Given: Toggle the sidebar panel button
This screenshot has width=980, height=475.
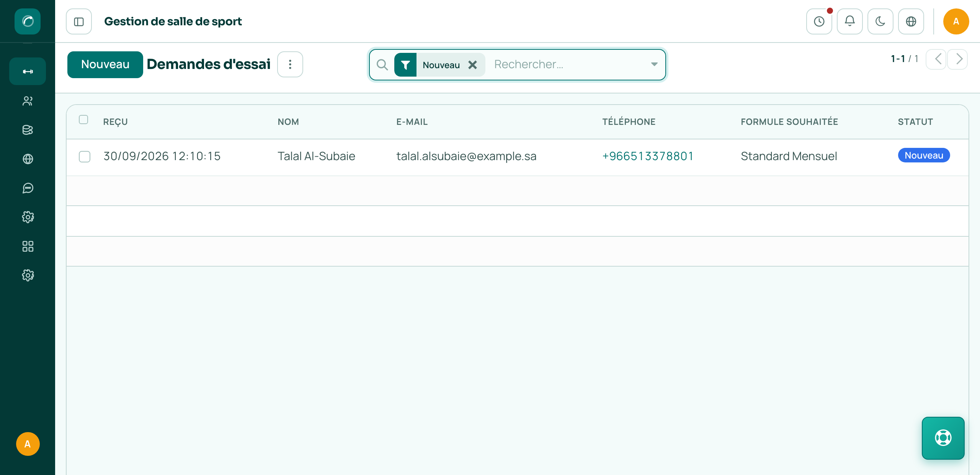Looking at the screenshot, I should (79, 21).
